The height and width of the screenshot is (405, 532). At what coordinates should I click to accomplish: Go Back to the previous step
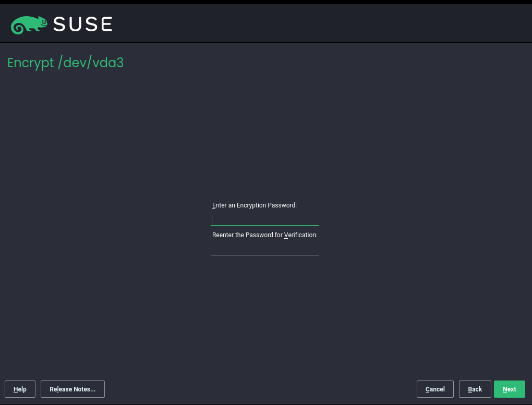[475, 389]
